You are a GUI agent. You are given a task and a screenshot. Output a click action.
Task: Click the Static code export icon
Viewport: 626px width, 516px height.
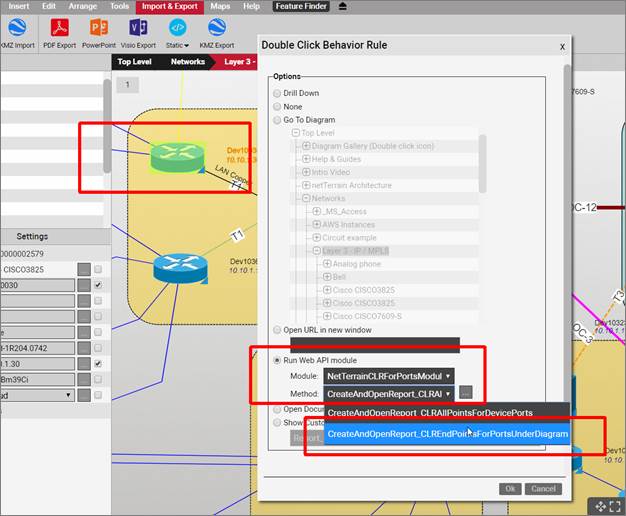click(178, 28)
